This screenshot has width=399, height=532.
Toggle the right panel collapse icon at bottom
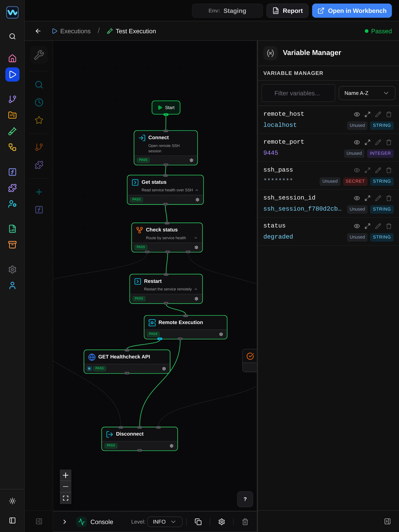pos(387,521)
